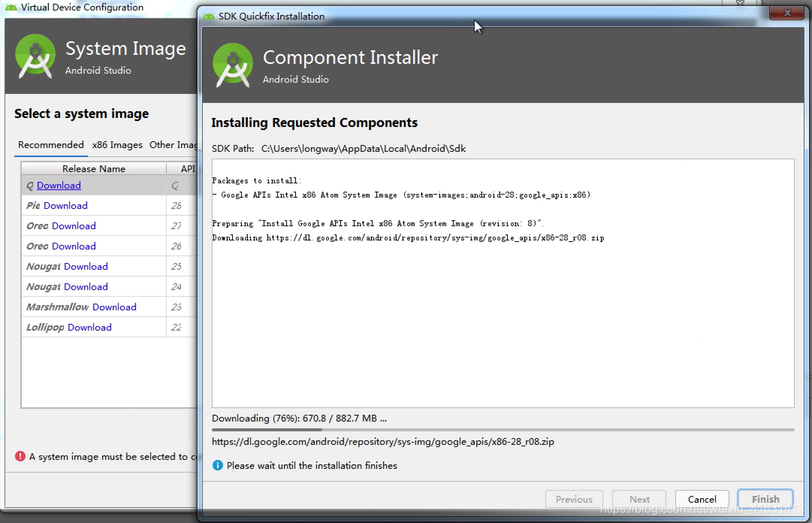Click Download link for Marshmallow
The height and width of the screenshot is (523, 812).
point(114,307)
